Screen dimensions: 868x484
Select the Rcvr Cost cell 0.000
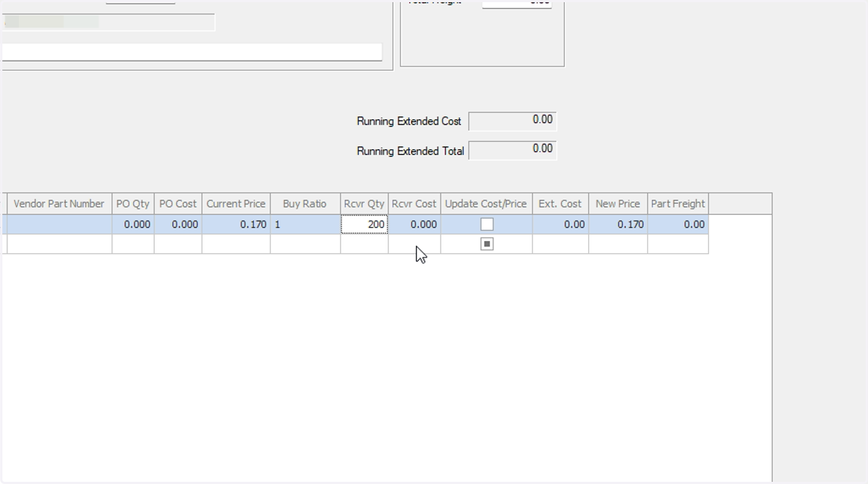point(414,224)
